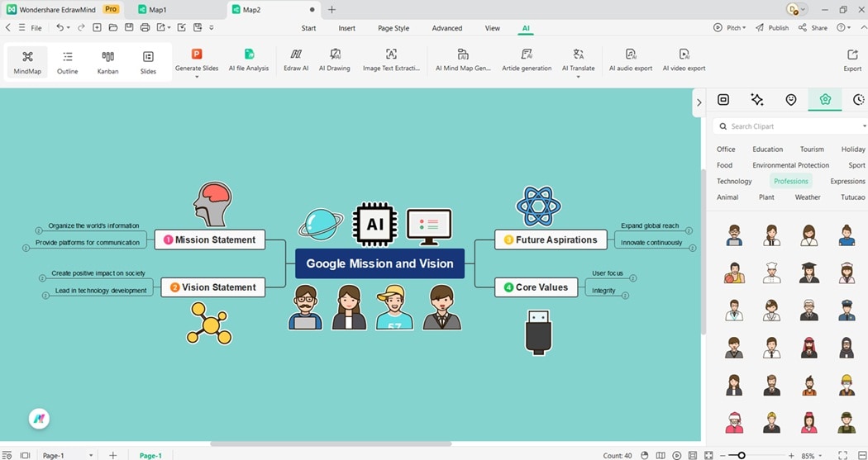Open the Advanced ribbon tab
This screenshot has width=868, height=460.
[x=446, y=28]
